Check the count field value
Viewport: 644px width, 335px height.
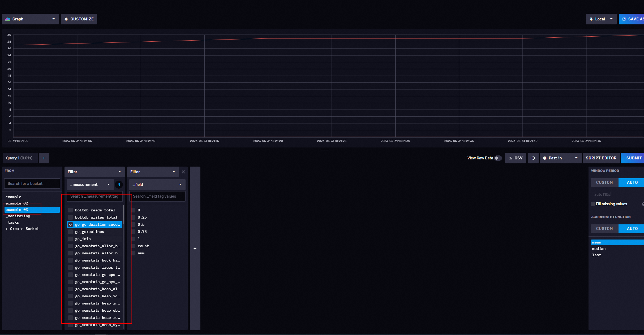[133, 246]
